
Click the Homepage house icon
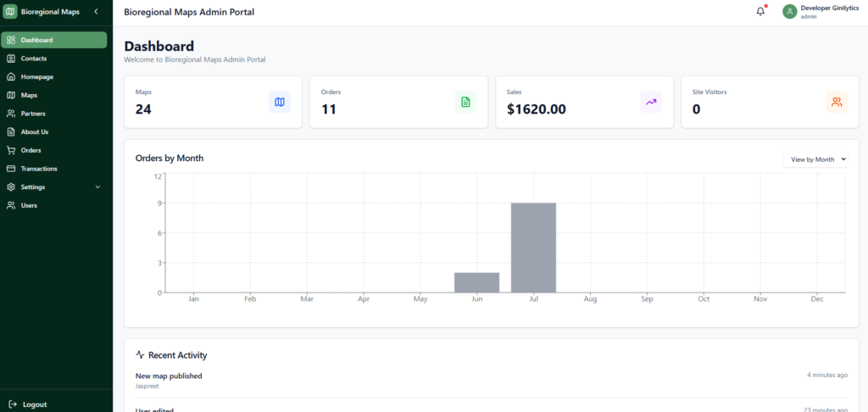(x=11, y=76)
